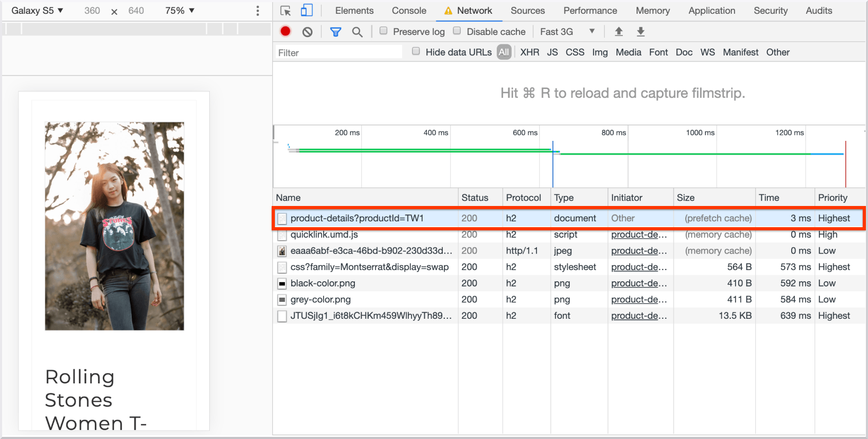
Task: Filter requests by XHR
Action: pos(530,52)
